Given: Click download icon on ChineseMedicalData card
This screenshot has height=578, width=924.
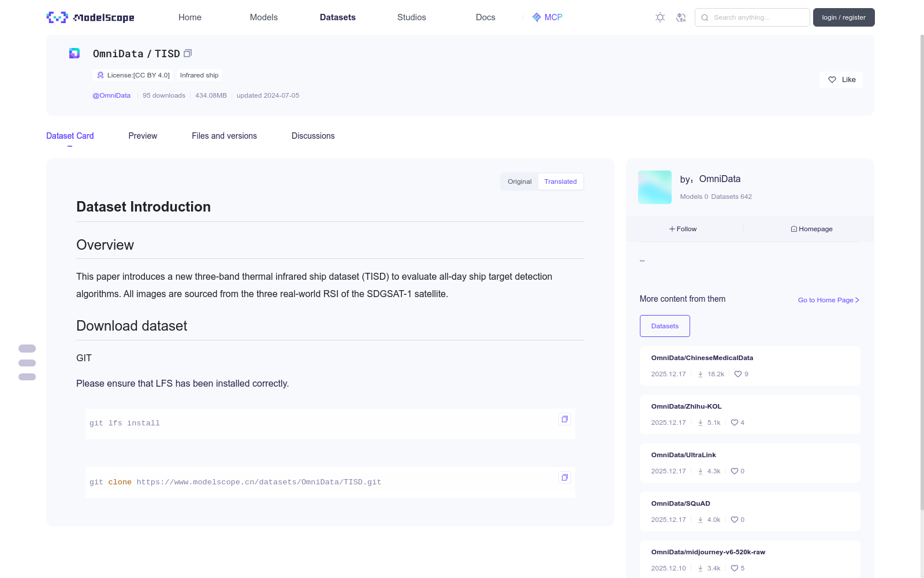Looking at the screenshot, I should (x=701, y=374).
